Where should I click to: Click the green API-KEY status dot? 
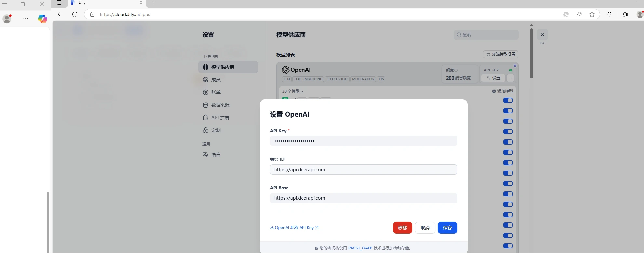click(x=511, y=70)
